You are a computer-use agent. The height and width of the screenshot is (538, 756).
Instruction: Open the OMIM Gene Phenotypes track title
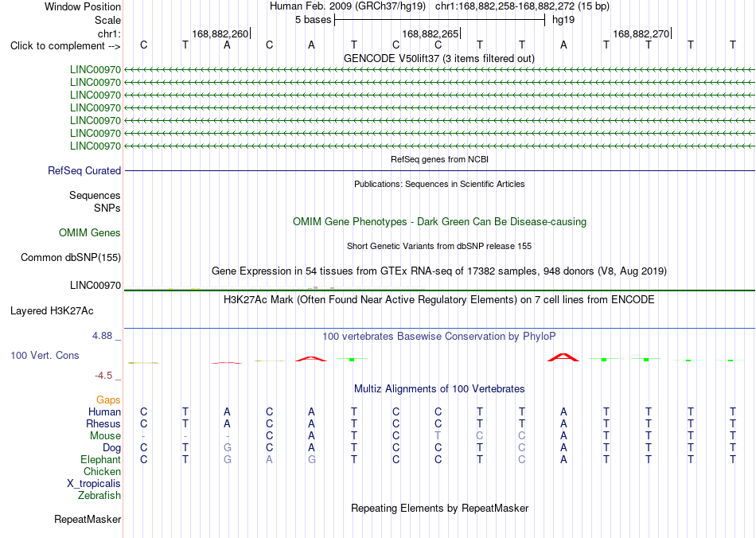tap(440, 222)
